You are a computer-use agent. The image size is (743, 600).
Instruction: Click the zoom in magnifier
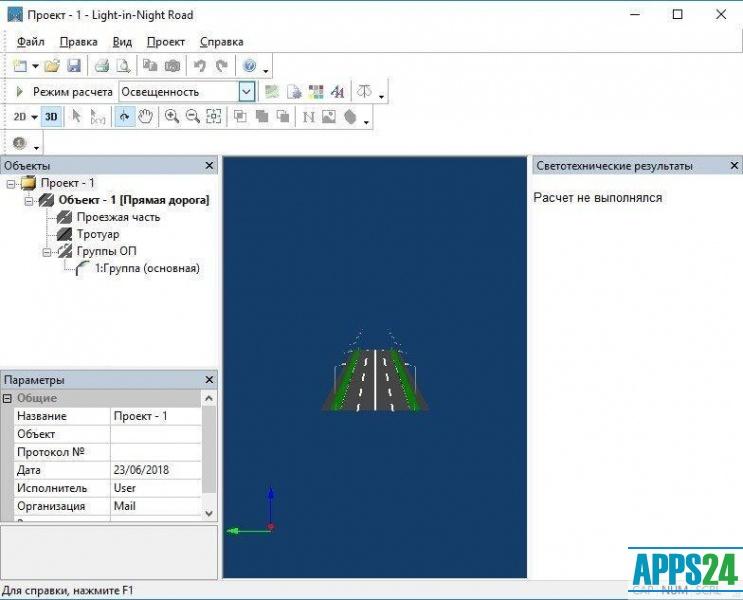pyautogui.click(x=172, y=117)
